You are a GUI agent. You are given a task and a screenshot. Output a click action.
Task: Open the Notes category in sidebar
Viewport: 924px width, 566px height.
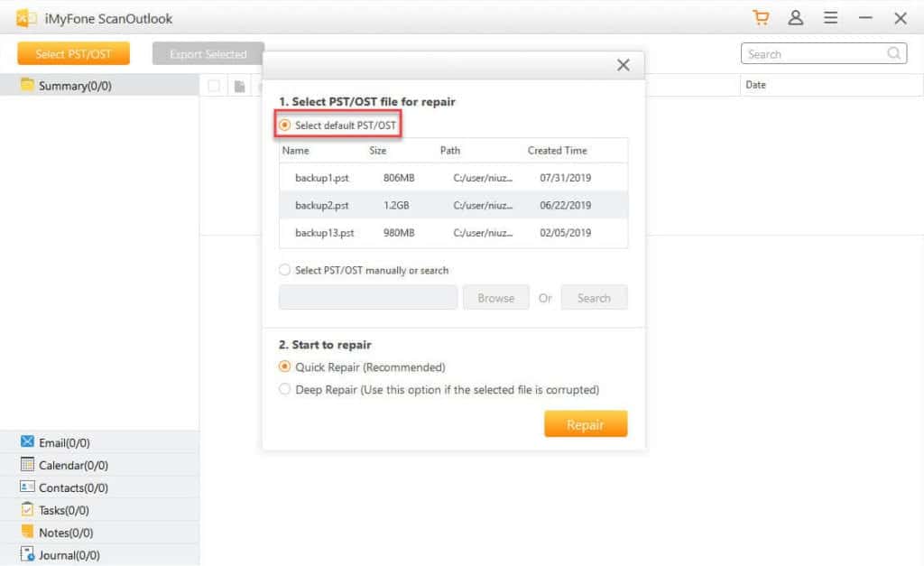point(65,533)
